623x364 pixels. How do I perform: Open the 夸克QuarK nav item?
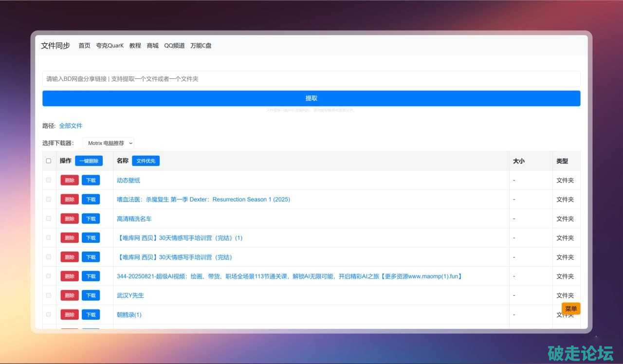point(110,46)
